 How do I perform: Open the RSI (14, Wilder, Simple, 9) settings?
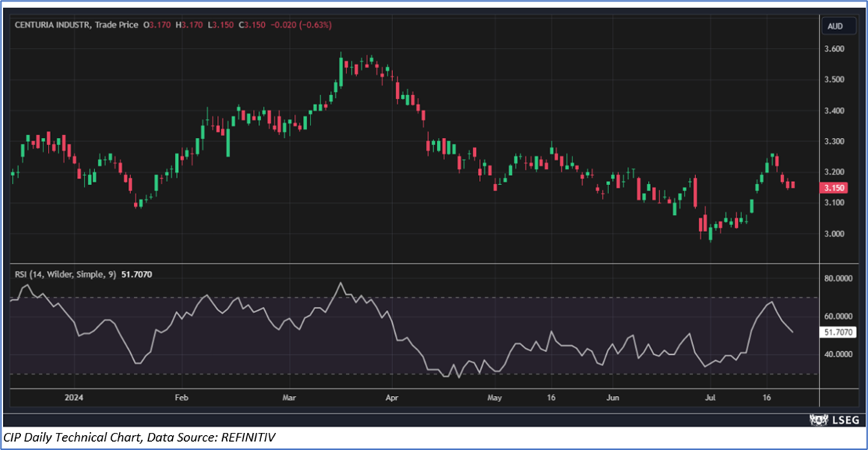click(65, 275)
